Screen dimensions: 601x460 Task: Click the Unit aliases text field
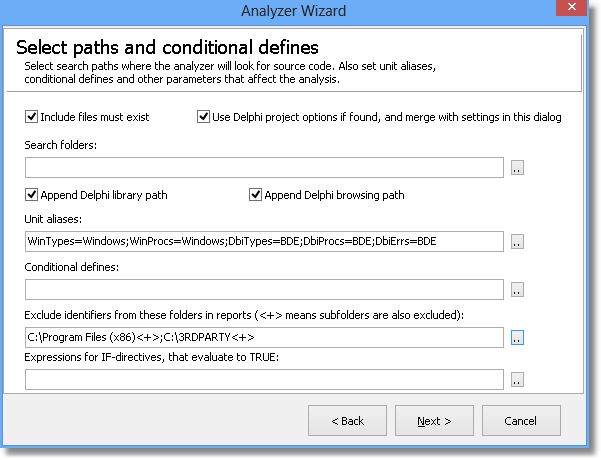[x=264, y=242]
